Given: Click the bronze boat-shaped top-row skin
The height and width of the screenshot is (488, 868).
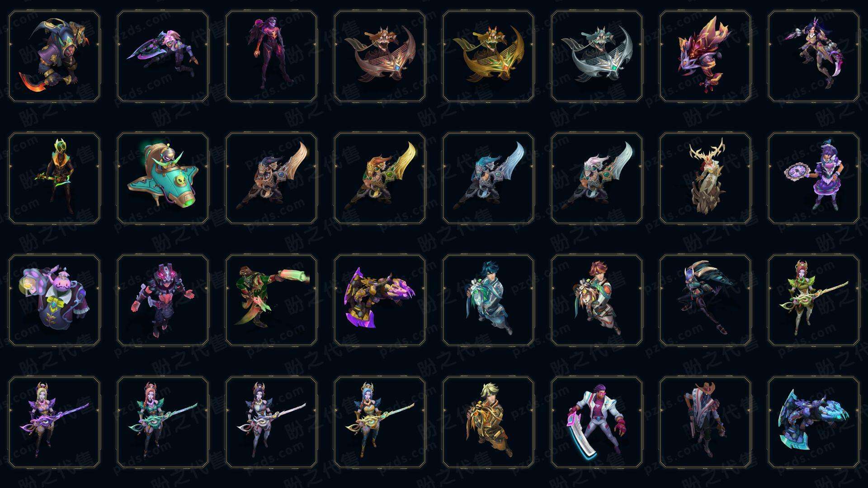Looking at the screenshot, I should pyautogui.click(x=380, y=56).
